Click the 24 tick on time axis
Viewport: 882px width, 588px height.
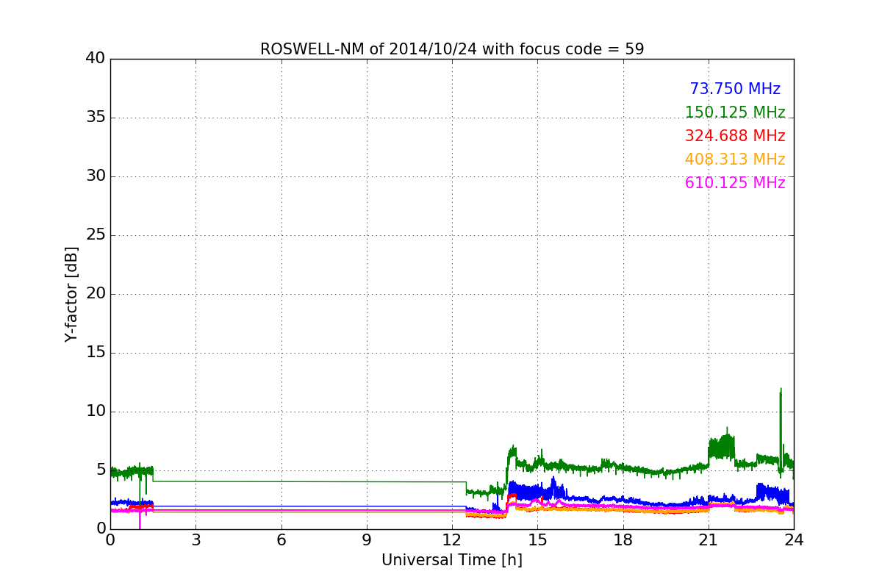coord(794,540)
